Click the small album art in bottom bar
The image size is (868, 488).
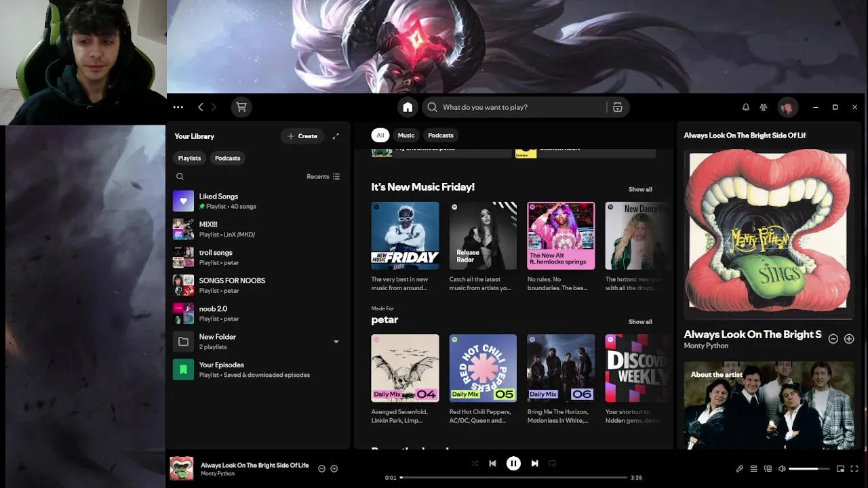click(181, 468)
